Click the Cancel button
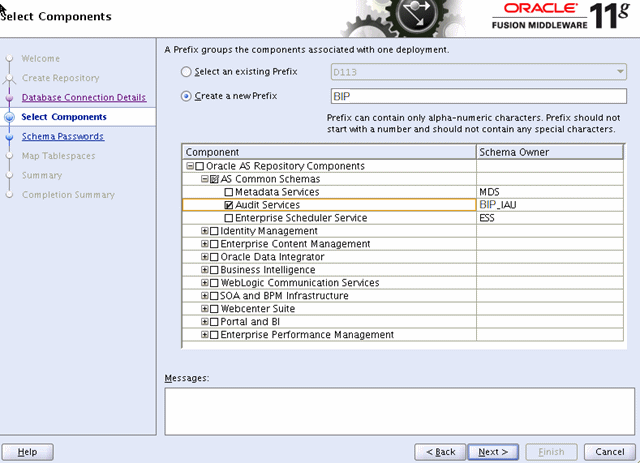The height and width of the screenshot is (463, 640). coord(610,452)
